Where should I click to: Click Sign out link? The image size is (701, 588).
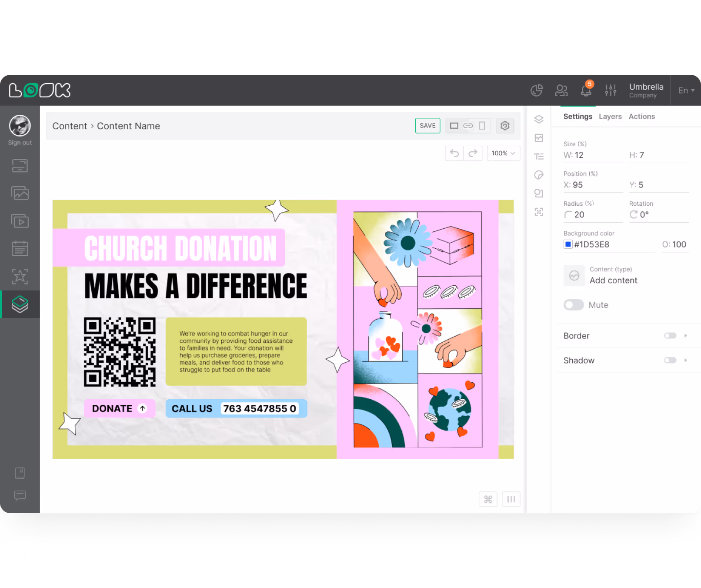20,143
